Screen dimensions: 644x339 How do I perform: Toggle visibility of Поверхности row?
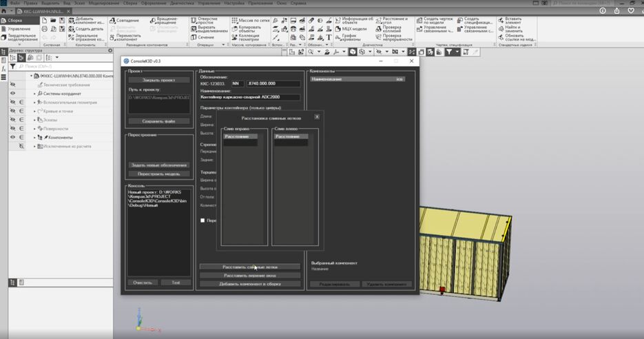click(x=12, y=129)
